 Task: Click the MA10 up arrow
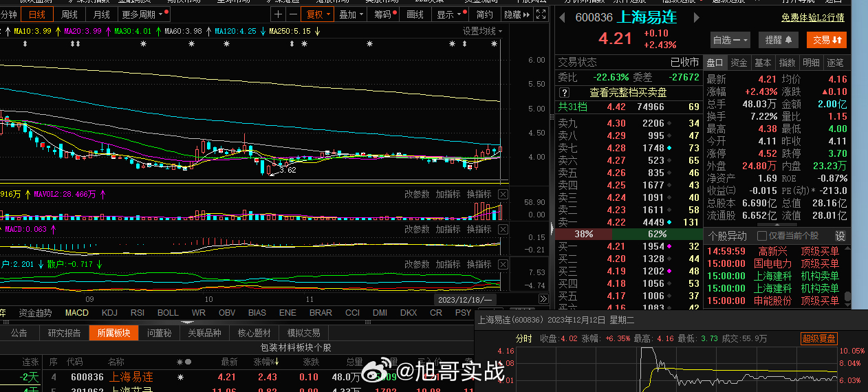pyautogui.click(x=57, y=31)
